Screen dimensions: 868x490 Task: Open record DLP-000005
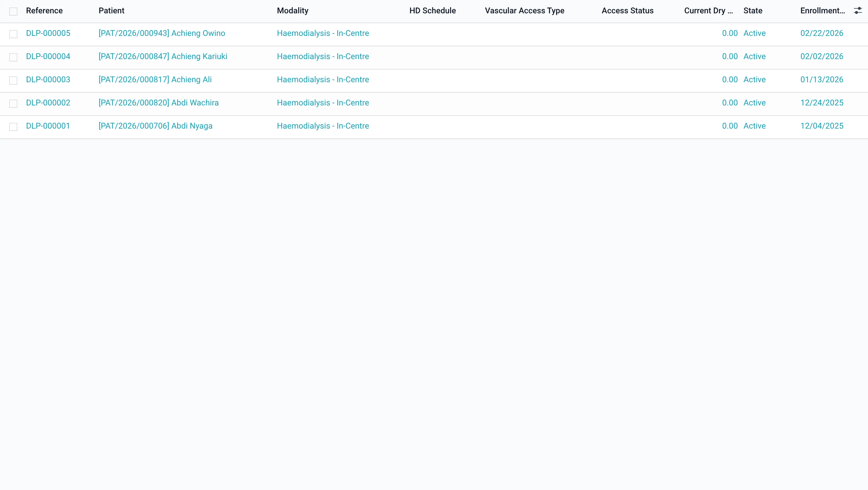click(x=48, y=33)
